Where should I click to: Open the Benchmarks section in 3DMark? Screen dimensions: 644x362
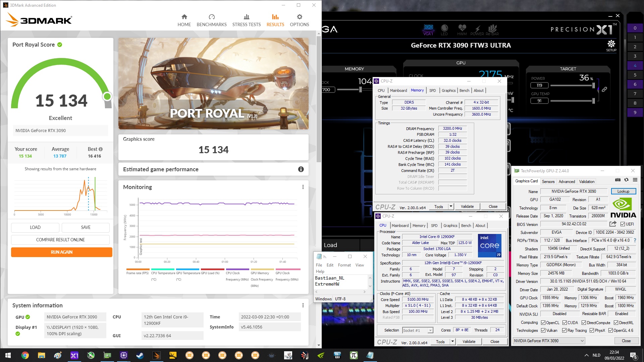click(212, 20)
